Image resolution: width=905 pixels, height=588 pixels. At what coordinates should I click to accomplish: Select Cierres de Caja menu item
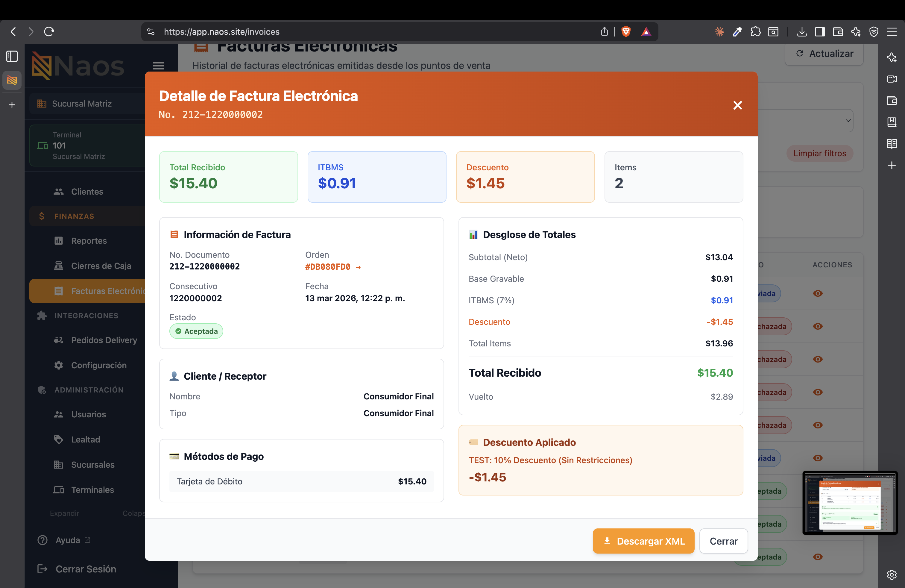click(101, 266)
